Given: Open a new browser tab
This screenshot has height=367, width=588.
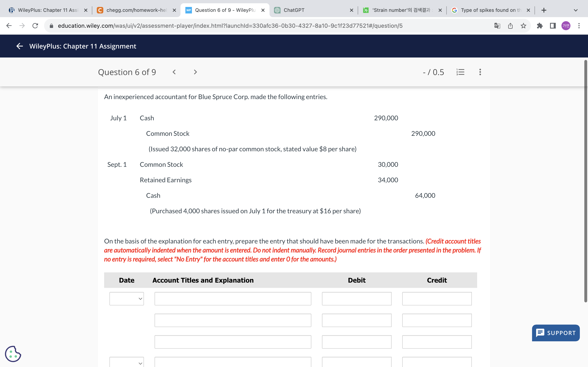Looking at the screenshot, I should click(544, 10).
